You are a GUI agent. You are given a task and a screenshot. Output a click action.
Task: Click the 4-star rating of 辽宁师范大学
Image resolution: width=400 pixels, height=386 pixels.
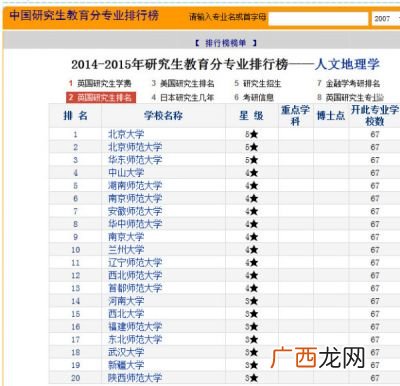[252, 263]
